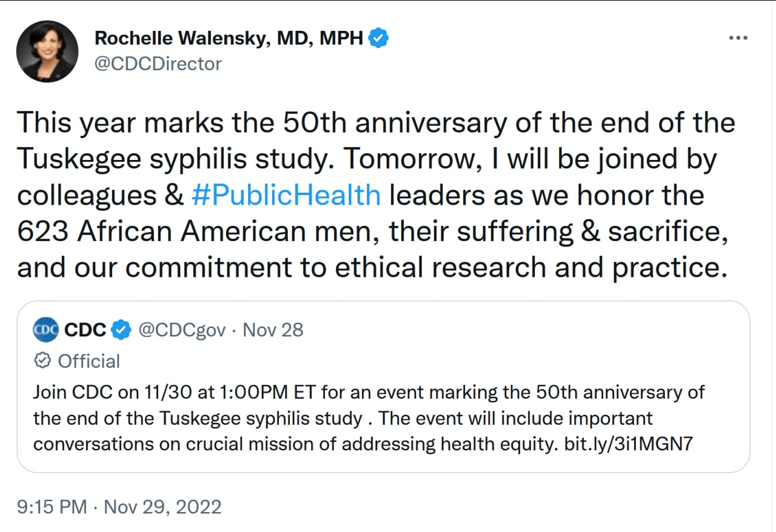Click the verified badge next to CDC

[122, 330]
